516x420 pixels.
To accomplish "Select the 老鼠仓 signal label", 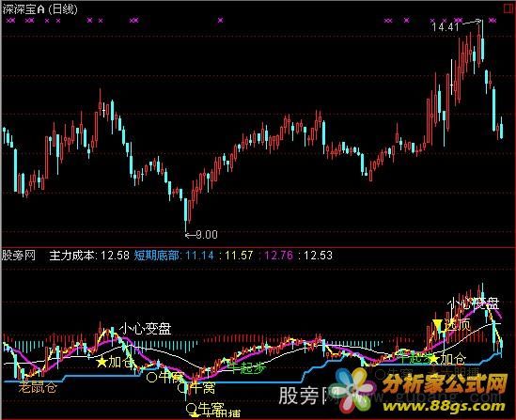I will pyautogui.click(x=38, y=387).
